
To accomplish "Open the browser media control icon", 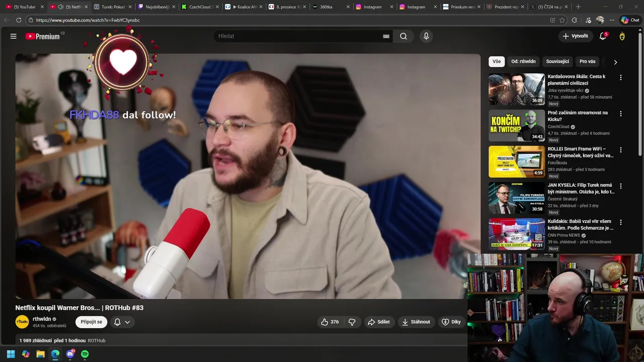I will [588, 20].
